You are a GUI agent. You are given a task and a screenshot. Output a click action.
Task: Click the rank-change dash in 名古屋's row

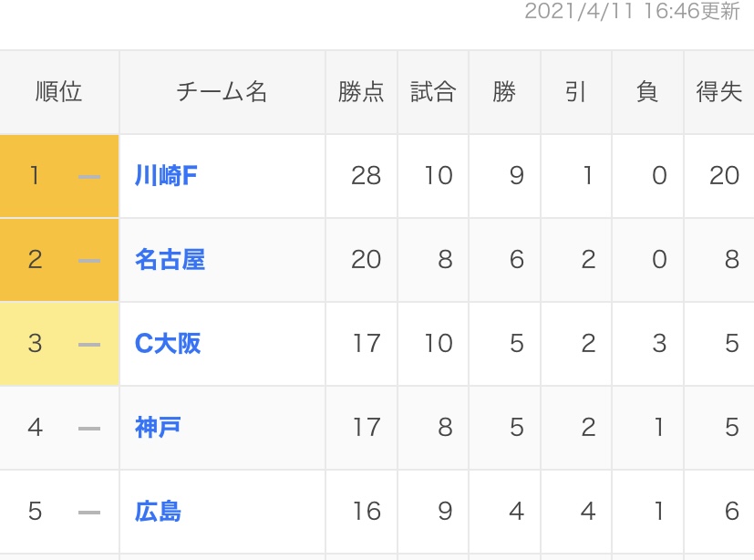point(89,260)
